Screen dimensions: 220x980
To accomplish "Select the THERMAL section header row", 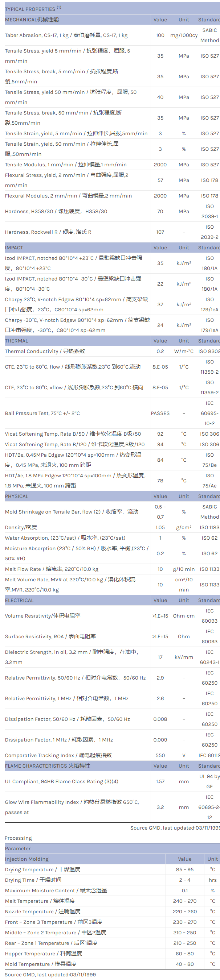I will pos(16,341).
